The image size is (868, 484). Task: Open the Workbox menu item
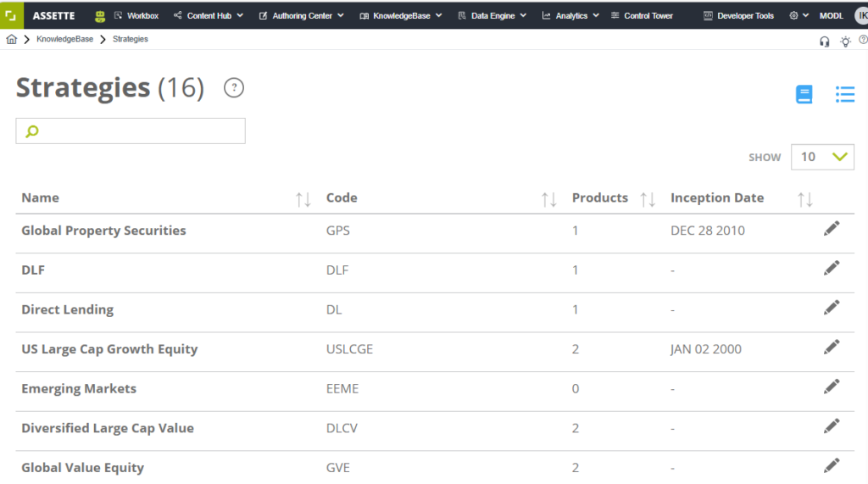coord(136,16)
